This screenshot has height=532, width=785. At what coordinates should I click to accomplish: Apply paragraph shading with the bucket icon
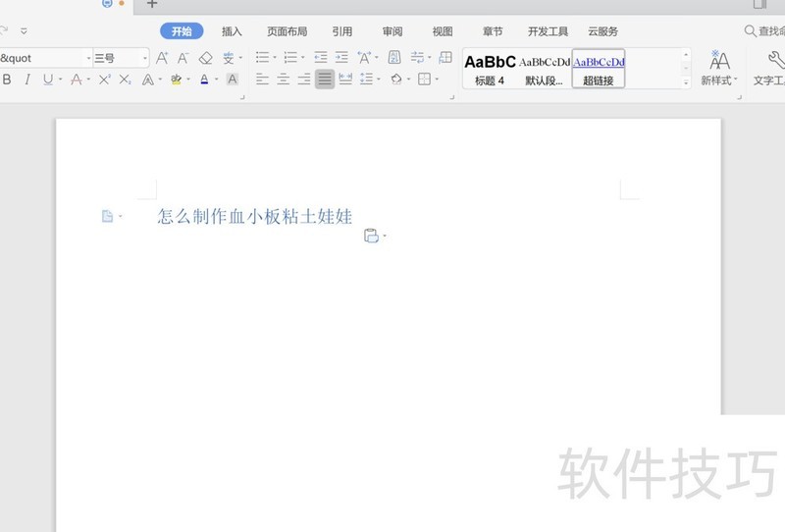[x=396, y=80]
